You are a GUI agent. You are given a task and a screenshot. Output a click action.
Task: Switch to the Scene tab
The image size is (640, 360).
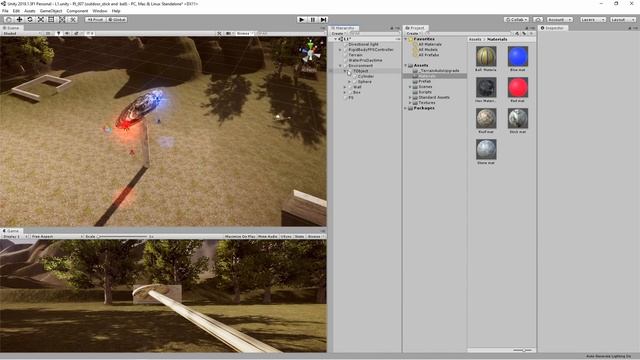tap(11, 28)
